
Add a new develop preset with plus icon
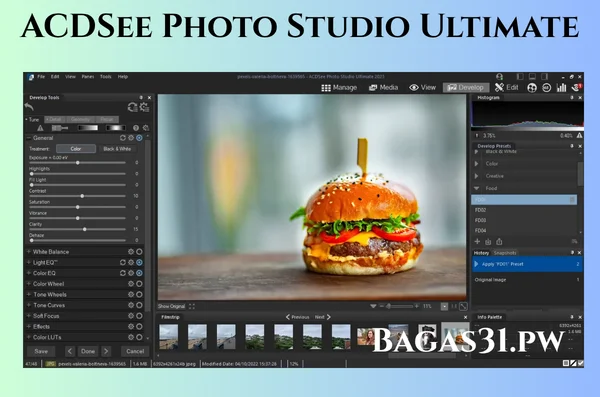click(477, 242)
